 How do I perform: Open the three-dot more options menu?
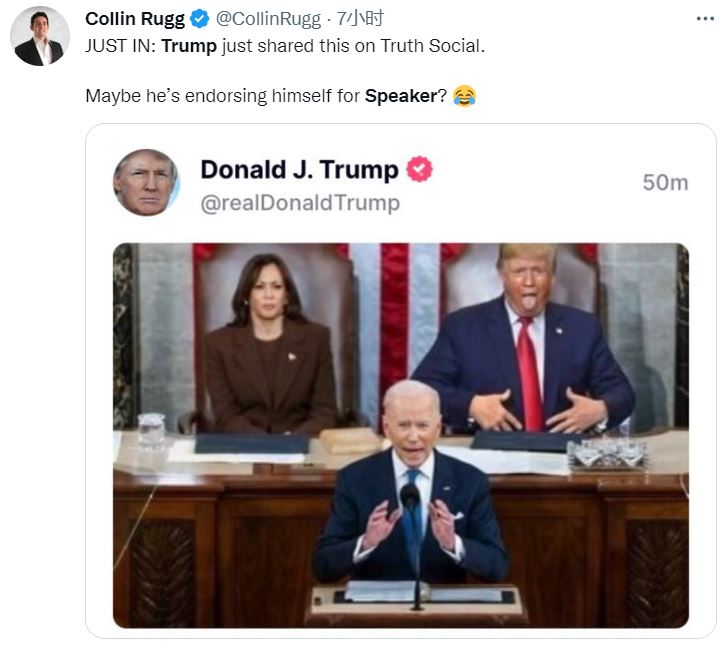point(704,19)
